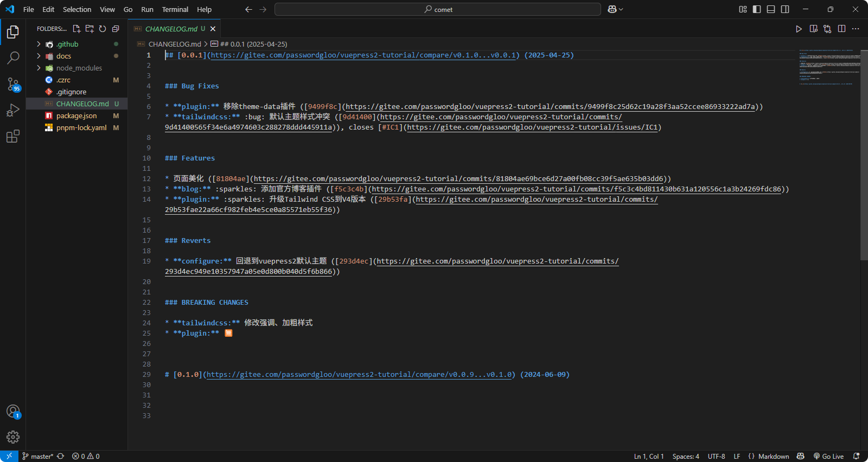Create a new folder in the explorer
868x462 pixels.
pyautogui.click(x=90, y=29)
